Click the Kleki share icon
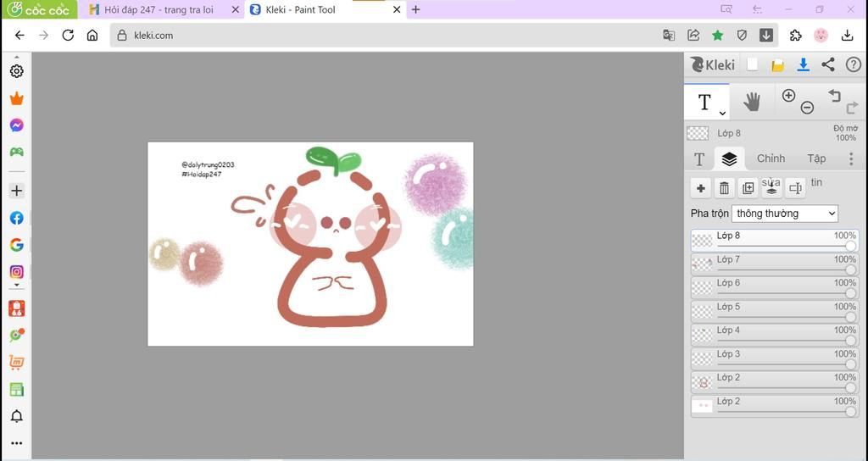The image size is (868, 461). click(x=828, y=64)
